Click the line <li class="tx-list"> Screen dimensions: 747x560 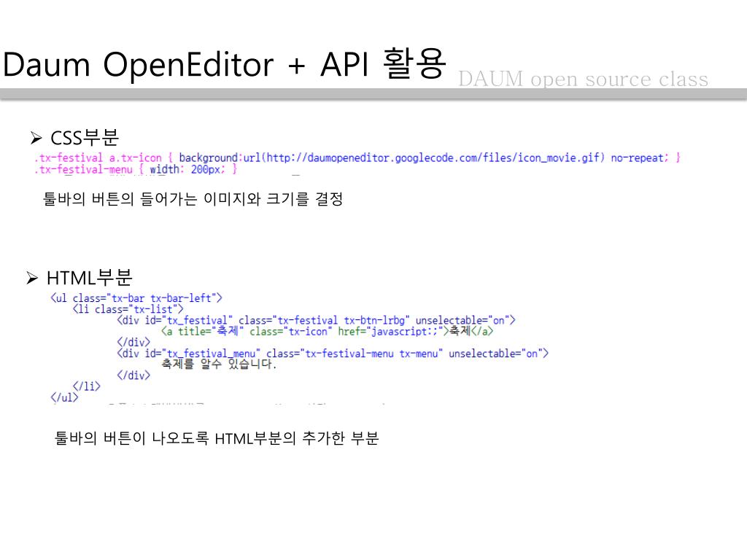point(128,309)
